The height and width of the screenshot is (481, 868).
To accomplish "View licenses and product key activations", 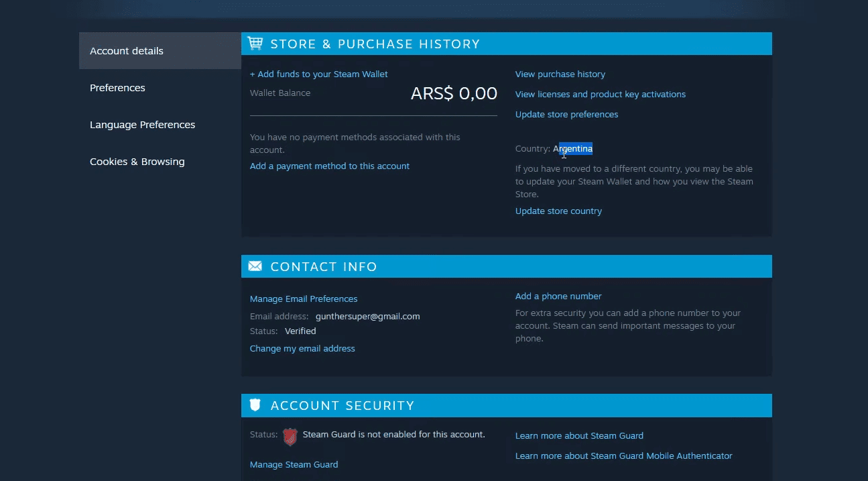I will (x=601, y=95).
